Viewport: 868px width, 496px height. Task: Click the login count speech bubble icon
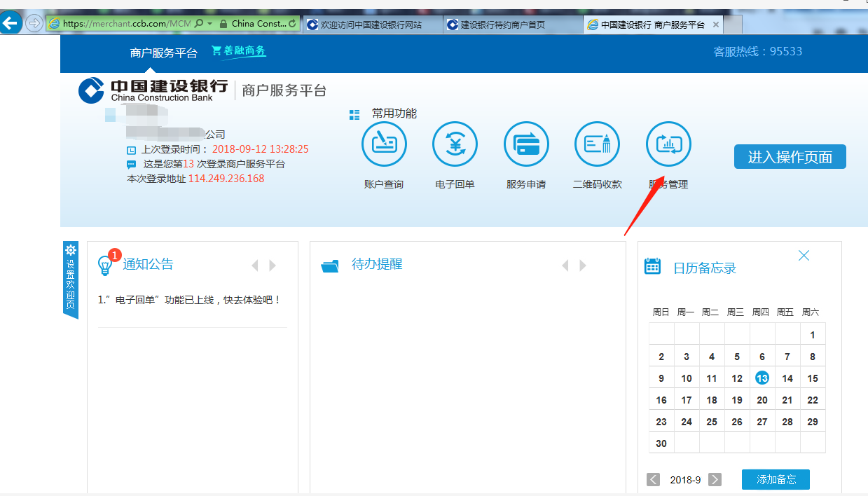(x=131, y=165)
